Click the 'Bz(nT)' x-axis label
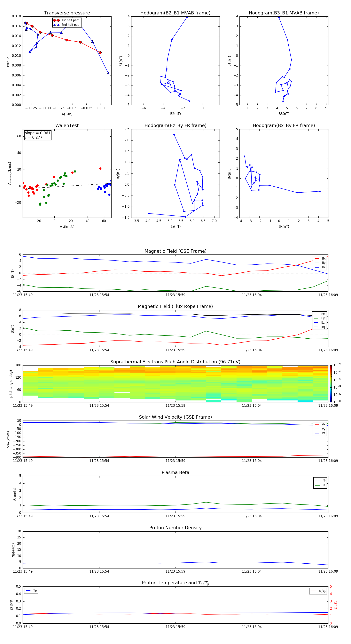The width and height of the screenshot is (351, 644). click(175, 227)
